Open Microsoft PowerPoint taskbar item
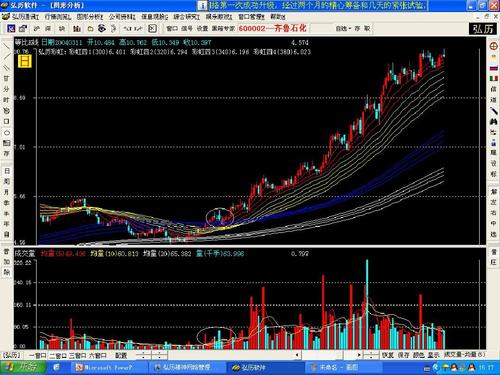 (108, 368)
